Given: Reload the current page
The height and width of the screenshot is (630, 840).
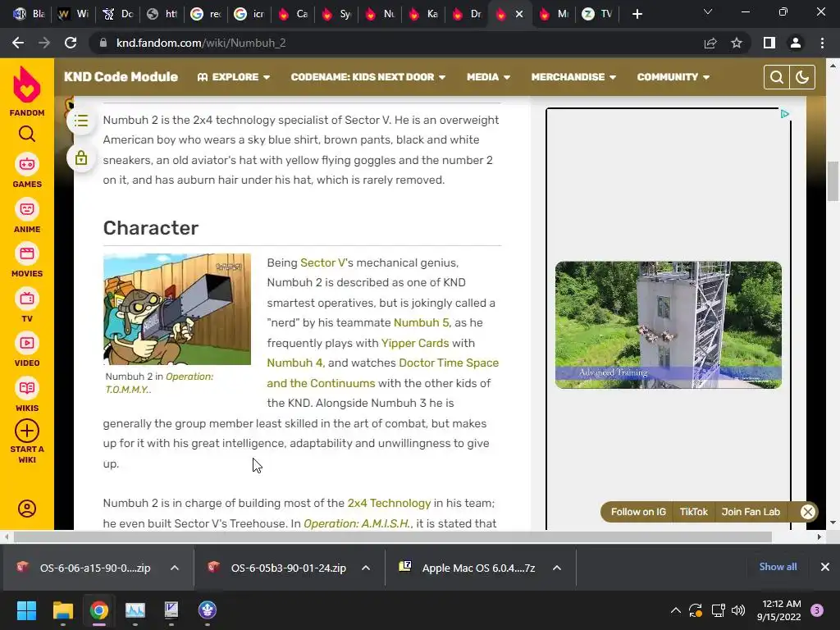Looking at the screenshot, I should pos(71,43).
